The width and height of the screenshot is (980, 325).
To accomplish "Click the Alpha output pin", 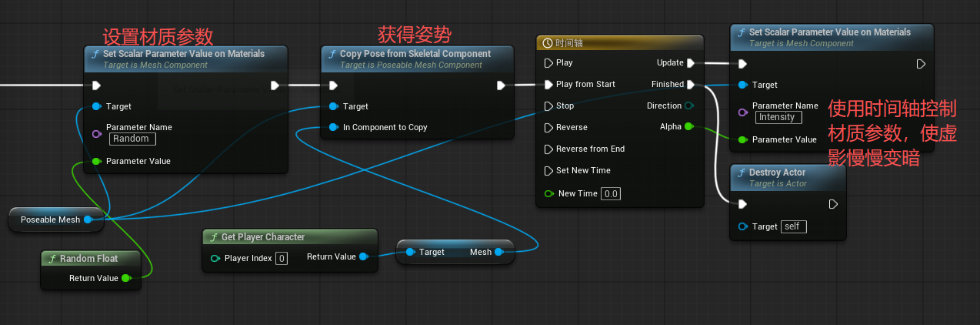I will pos(689,126).
